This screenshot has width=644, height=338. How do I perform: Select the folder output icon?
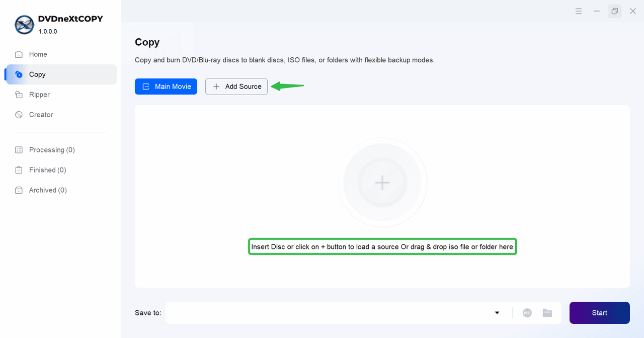tap(547, 313)
